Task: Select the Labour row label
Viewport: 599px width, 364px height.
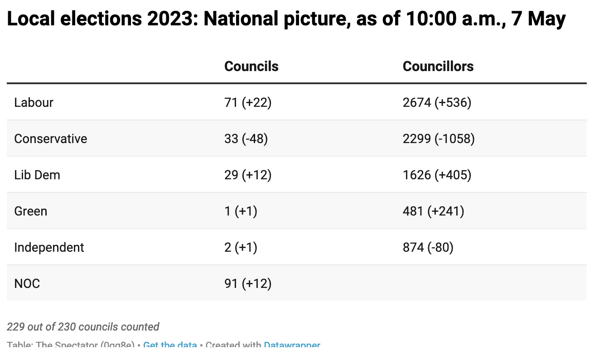Action: tap(34, 102)
